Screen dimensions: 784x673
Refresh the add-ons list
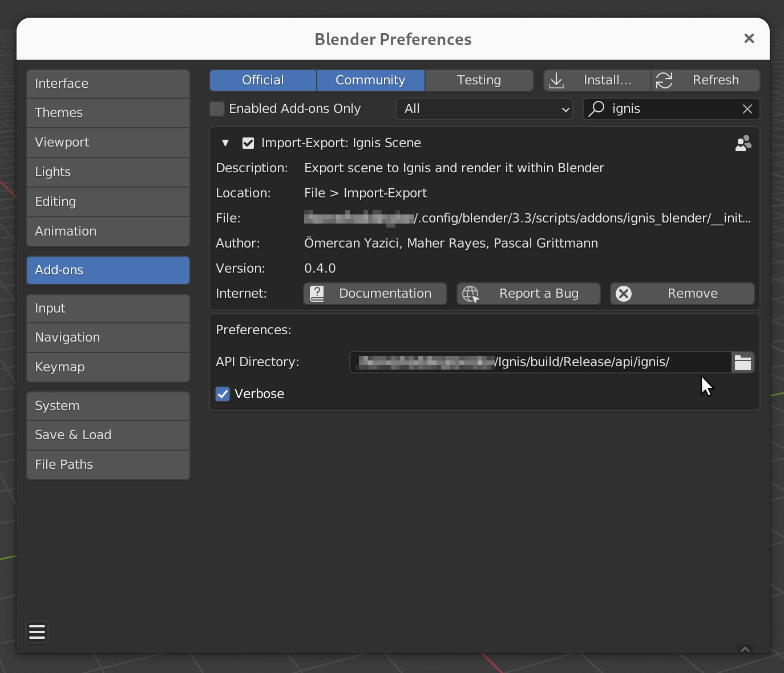click(705, 80)
